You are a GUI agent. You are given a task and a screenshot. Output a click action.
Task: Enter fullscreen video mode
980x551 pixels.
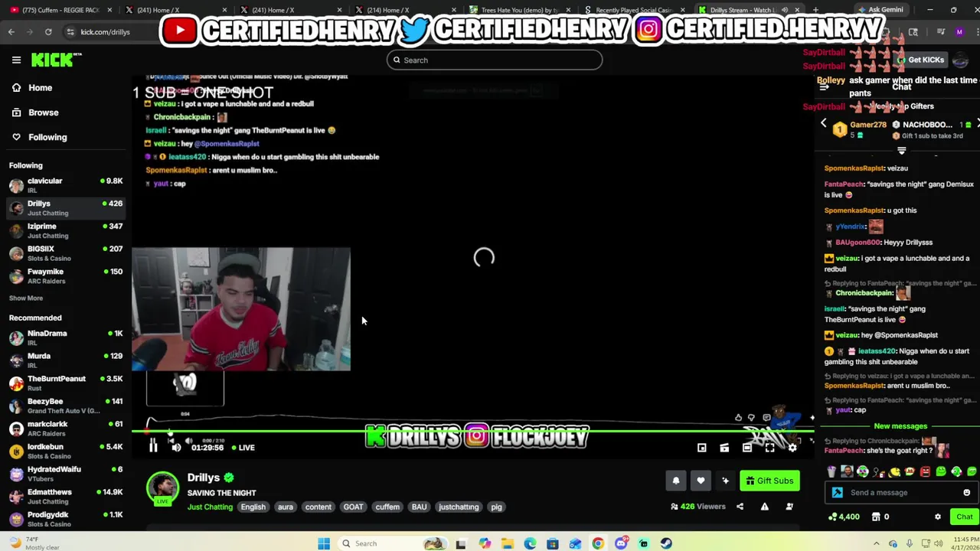[769, 448]
